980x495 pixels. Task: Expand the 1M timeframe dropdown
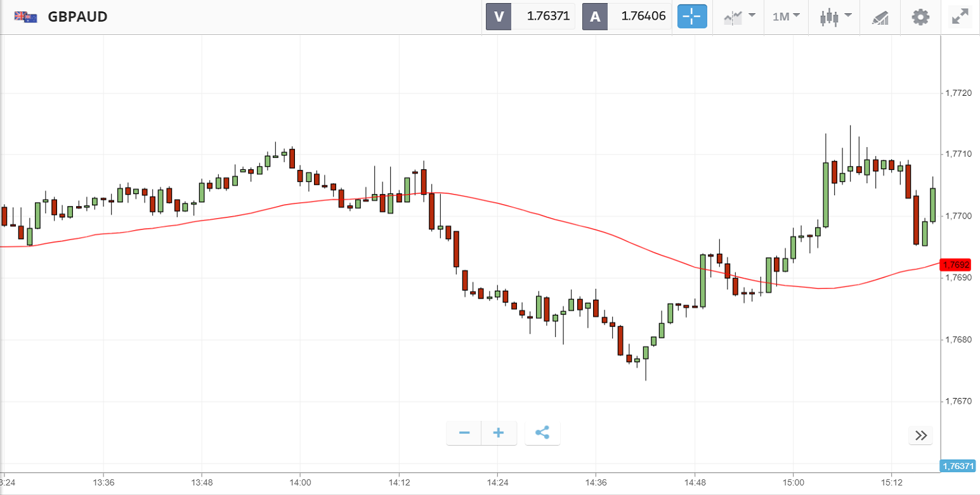point(786,16)
